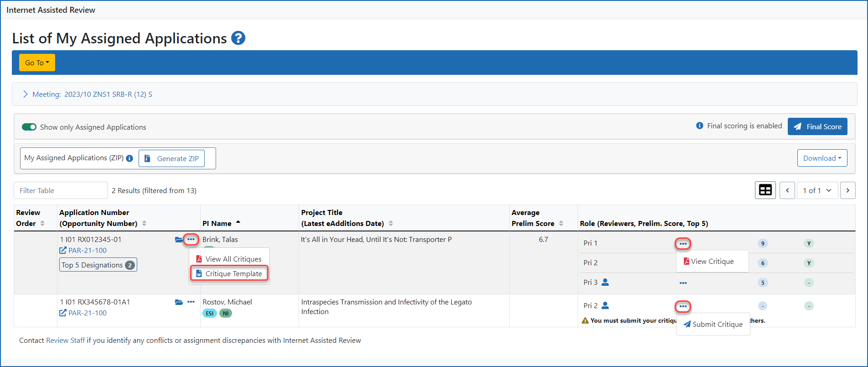Click ellipsis icon in Pri 3 row
Viewport: 868px width, 367px height.
click(682, 283)
